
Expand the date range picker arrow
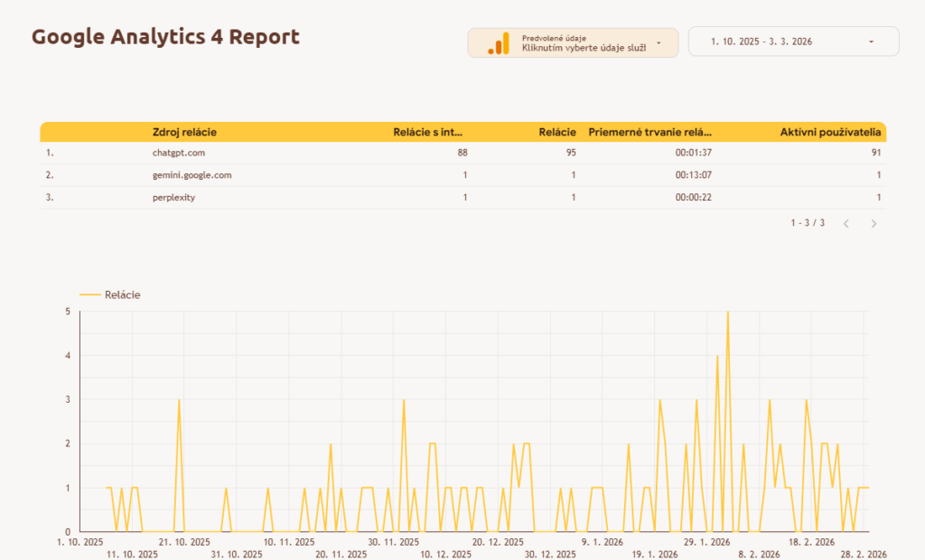pos(871,42)
